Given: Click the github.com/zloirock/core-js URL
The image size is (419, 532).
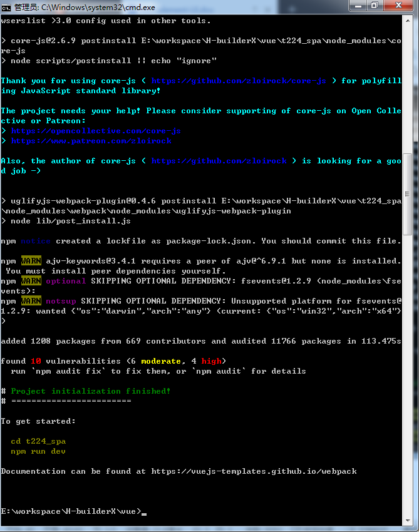Looking at the screenshot, I should tap(239, 81).
